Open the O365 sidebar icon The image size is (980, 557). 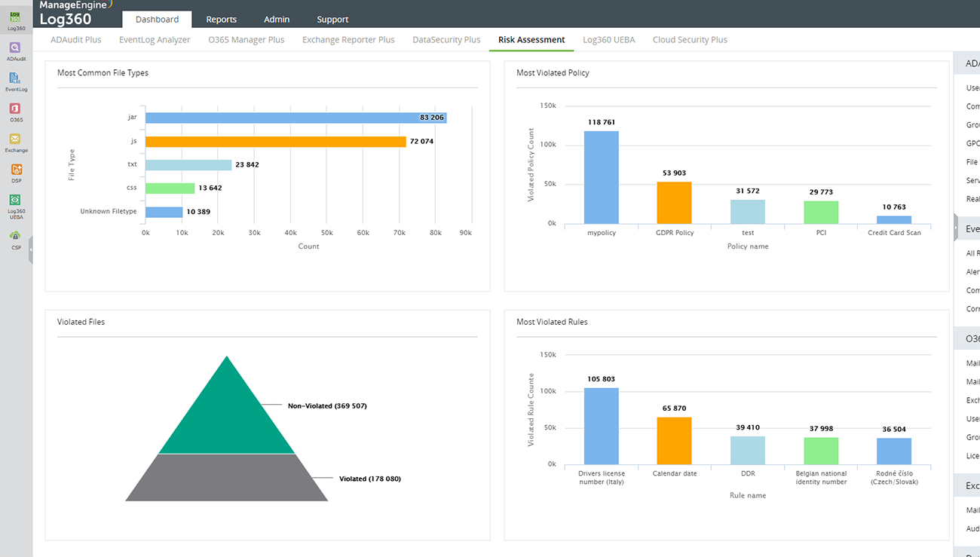pyautogui.click(x=16, y=110)
